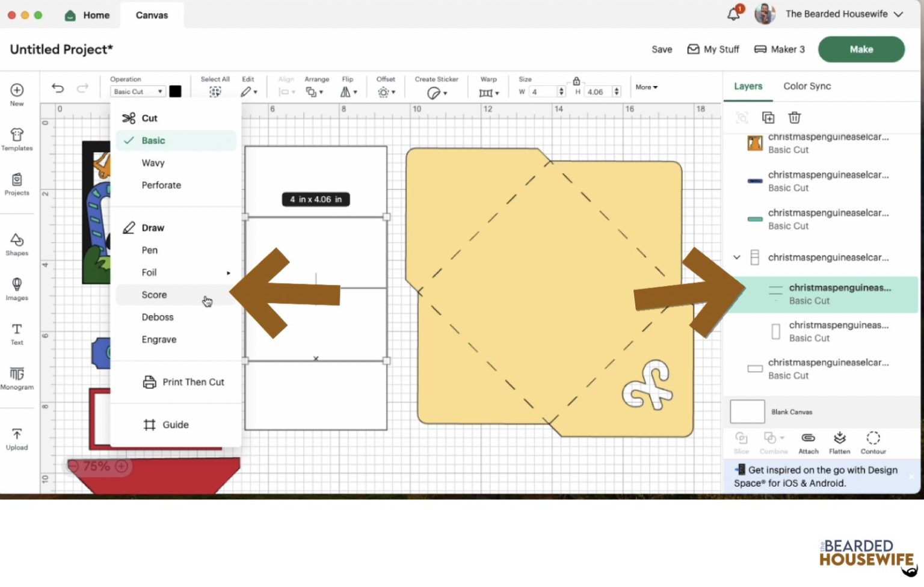Select the Text tool
This screenshot has width=924, height=587.
(x=17, y=333)
